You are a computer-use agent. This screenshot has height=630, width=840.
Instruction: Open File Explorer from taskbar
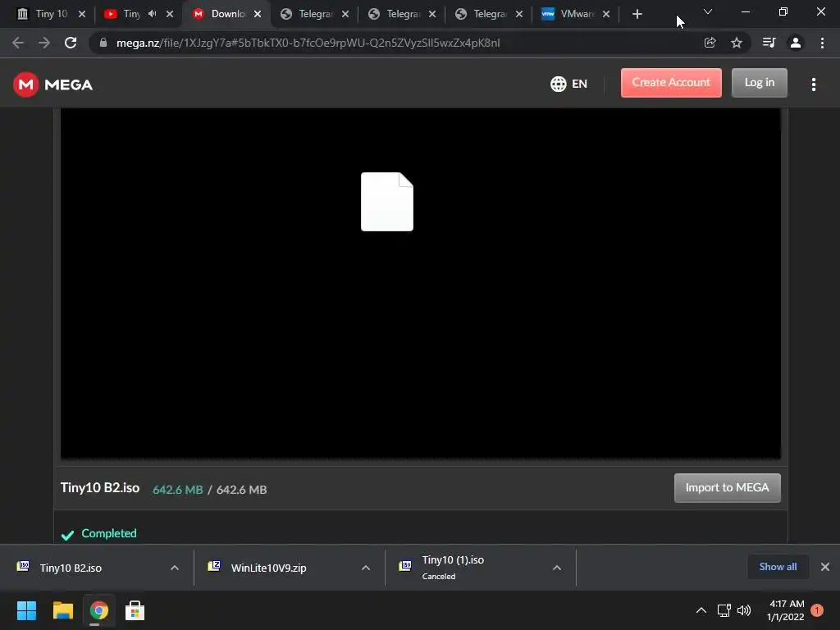(x=62, y=610)
